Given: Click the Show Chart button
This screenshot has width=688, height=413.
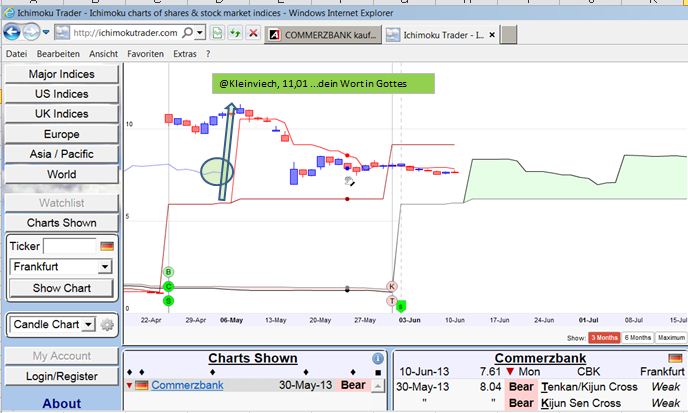Looking at the screenshot, I should tap(61, 288).
